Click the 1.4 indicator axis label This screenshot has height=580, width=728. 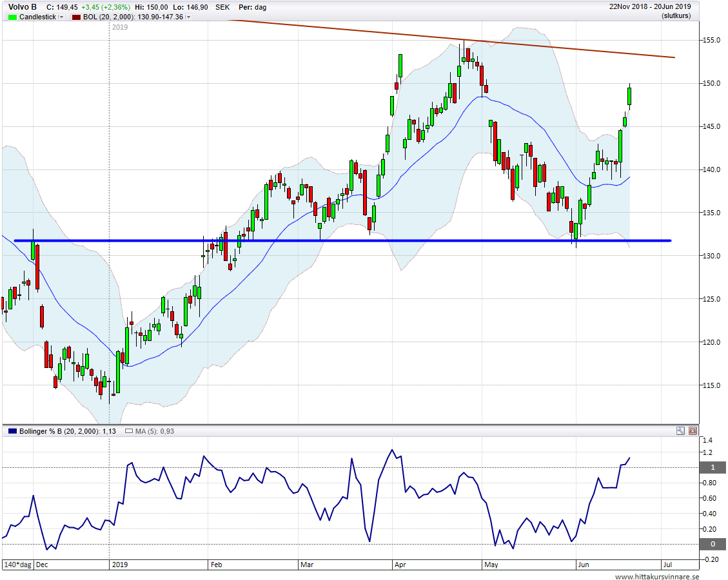(707, 440)
